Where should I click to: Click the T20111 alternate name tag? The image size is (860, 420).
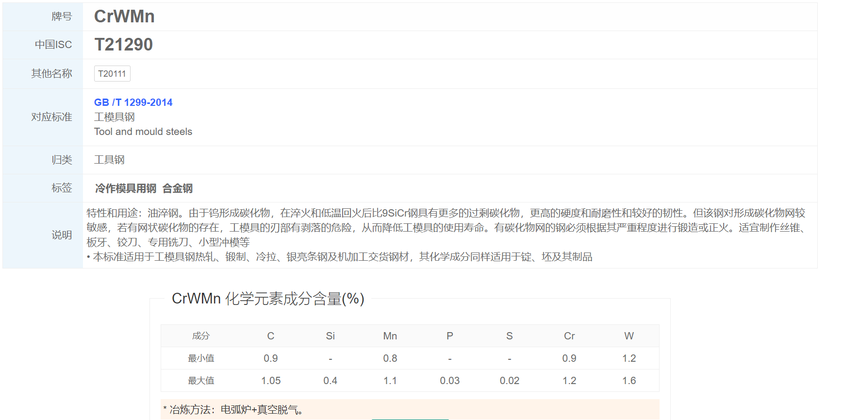(112, 74)
